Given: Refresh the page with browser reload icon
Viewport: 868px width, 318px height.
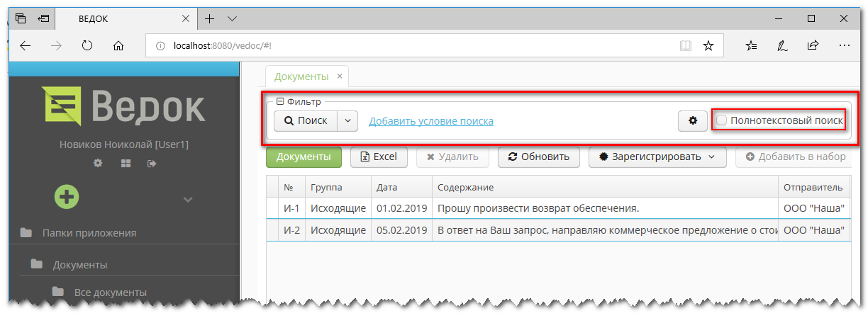Looking at the screenshot, I should [87, 46].
